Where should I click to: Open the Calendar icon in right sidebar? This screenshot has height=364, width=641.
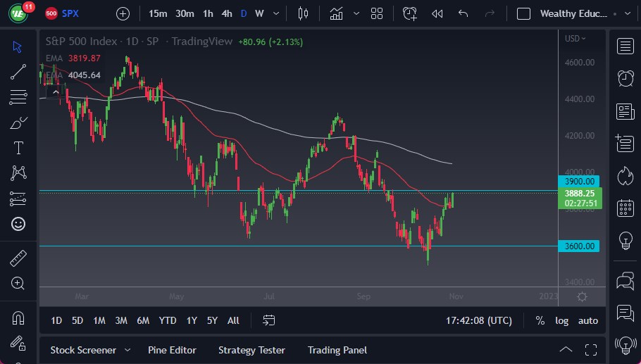625,208
